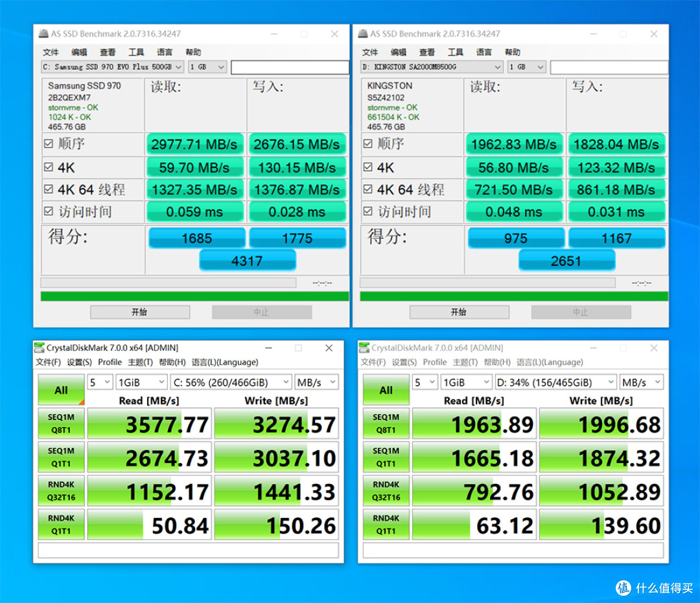Click empty text field beside Kingston 1 GB dropdown
Viewport: 700px width, 603px height.
609,67
